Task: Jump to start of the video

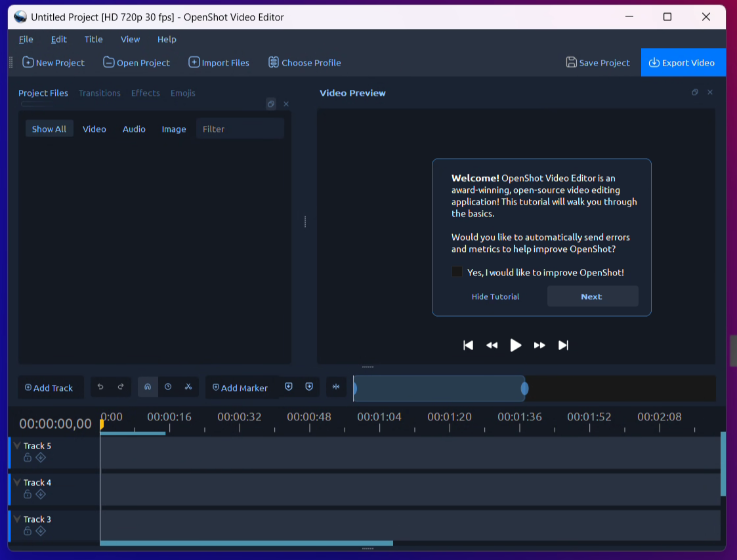Action: [x=468, y=346]
